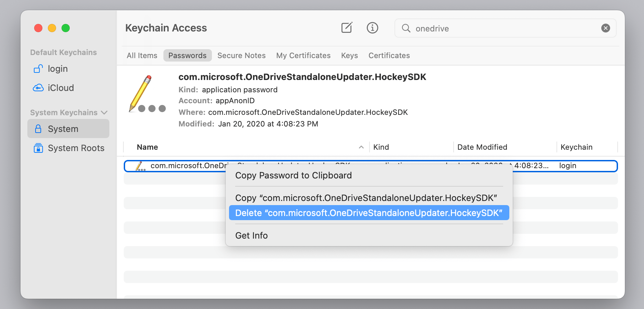Screen dimensions: 644x309
Task: Collapse the System Keychains section chevron
Action: click(x=104, y=112)
